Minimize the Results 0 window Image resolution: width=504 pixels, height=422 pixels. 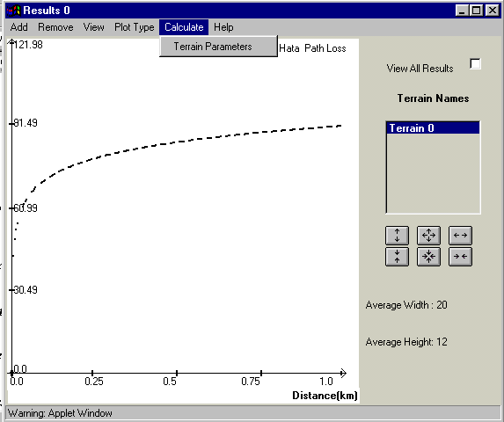tap(462, 11)
